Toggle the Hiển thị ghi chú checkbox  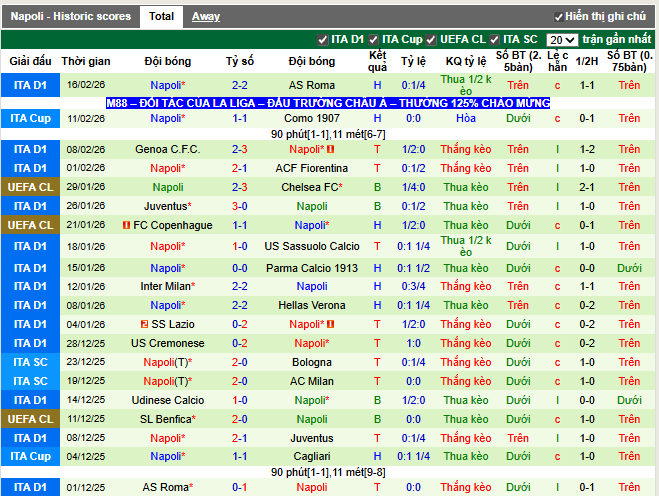click(x=558, y=17)
